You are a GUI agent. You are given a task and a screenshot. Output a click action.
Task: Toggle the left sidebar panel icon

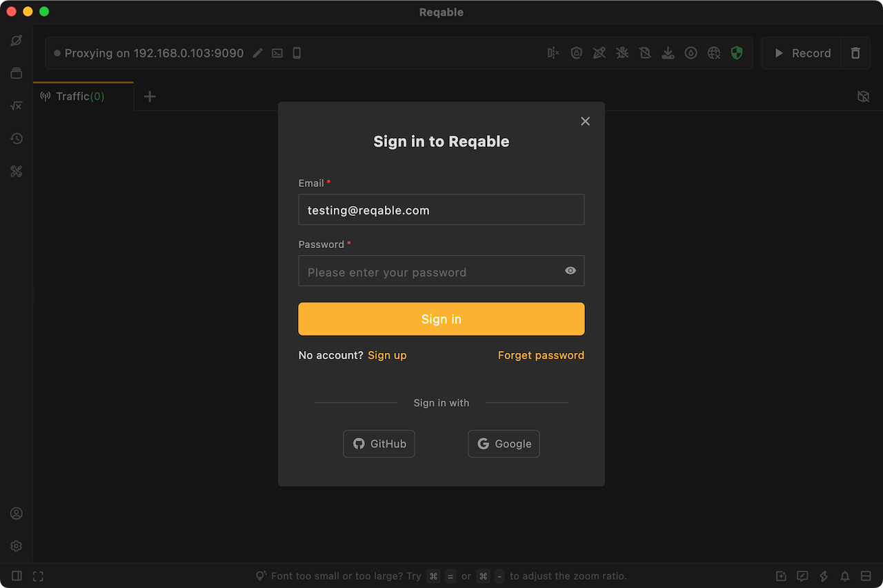click(x=17, y=576)
